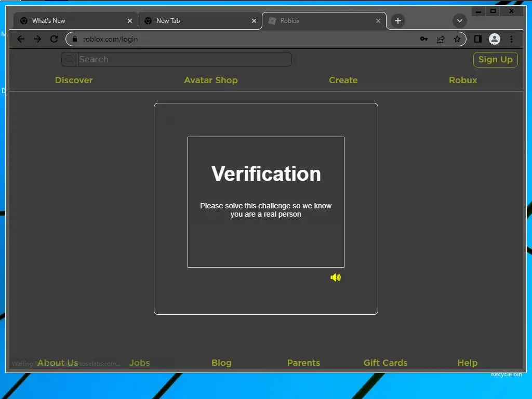The width and height of the screenshot is (532, 399).
Task: Open the Robux menu item
Action: 463,80
